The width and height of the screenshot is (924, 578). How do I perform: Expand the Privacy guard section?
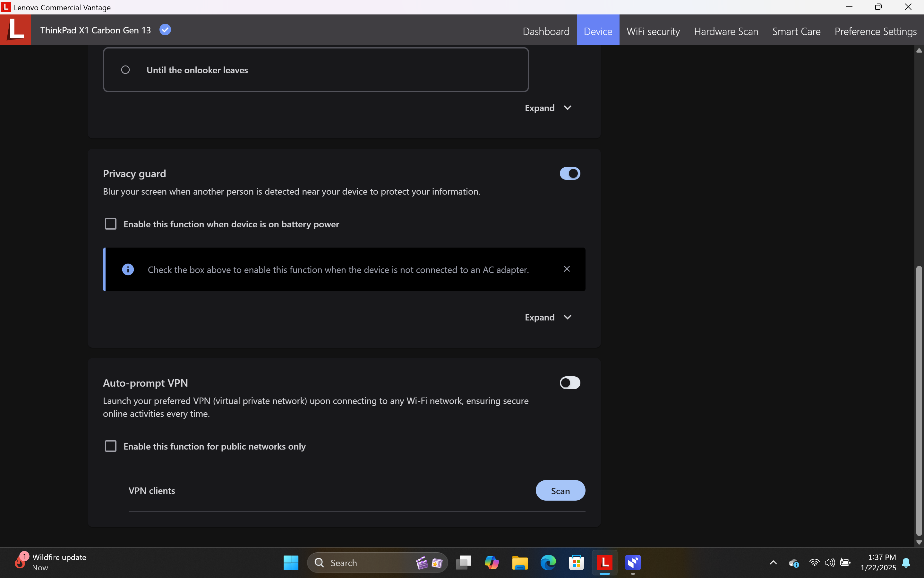548,317
